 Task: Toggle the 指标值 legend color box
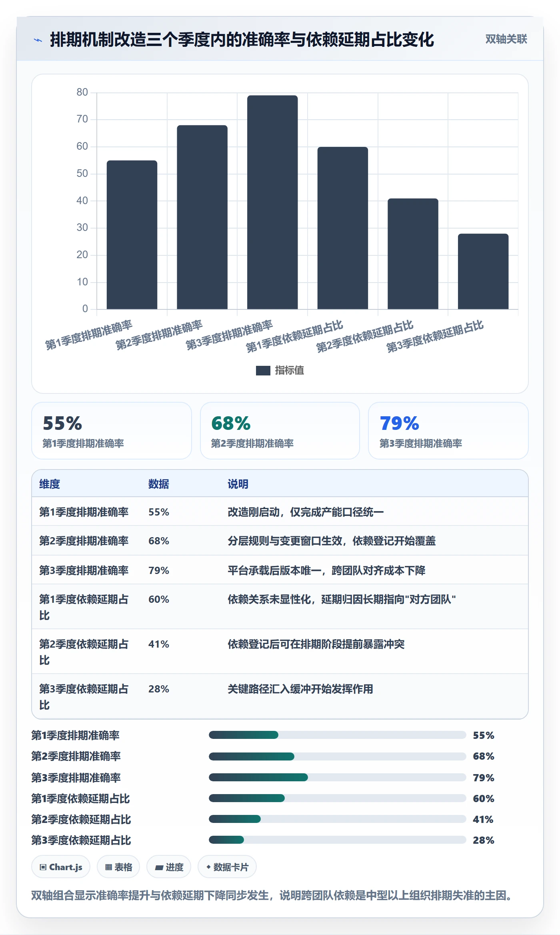(263, 370)
